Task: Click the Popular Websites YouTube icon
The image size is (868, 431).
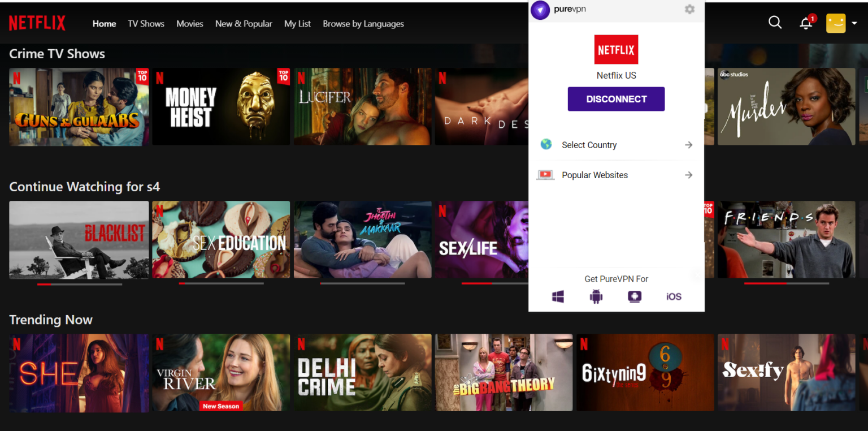Action: [545, 175]
